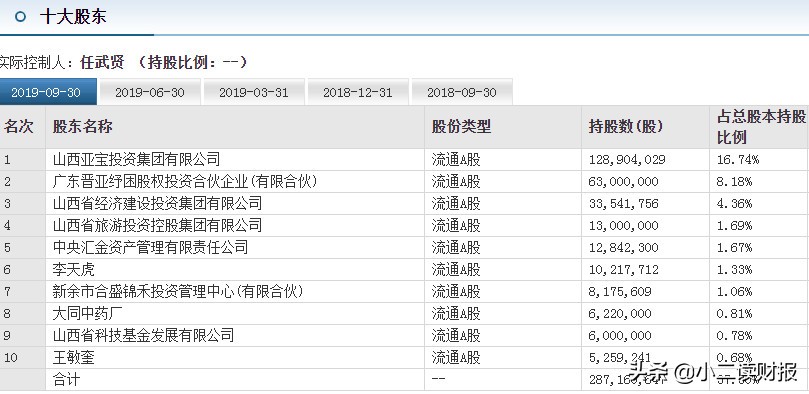Select shareholder 山西亚宝投资集团有限公司
The image size is (809, 394).
coord(136,159)
